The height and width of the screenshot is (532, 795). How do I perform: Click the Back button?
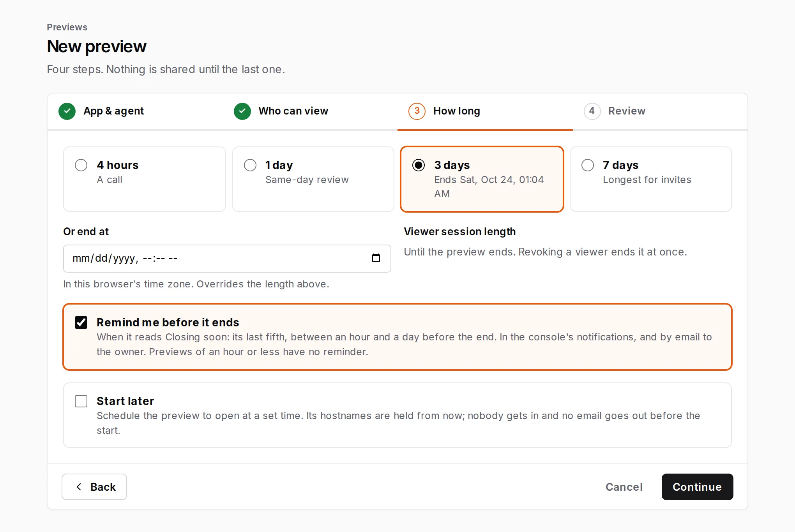[94, 487]
